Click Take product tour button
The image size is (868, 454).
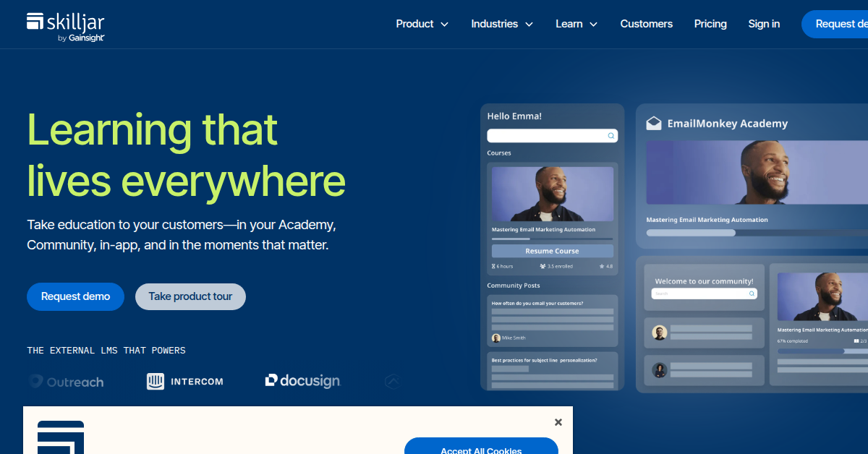tap(190, 296)
